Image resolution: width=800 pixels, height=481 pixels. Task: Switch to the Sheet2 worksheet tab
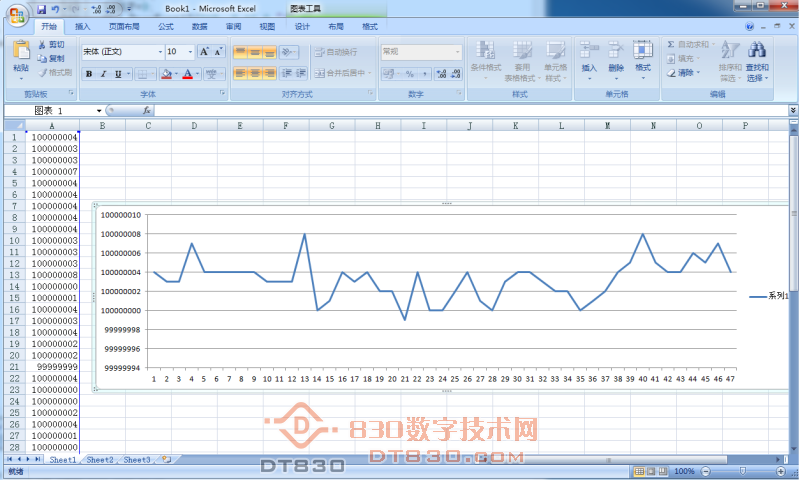pos(99,460)
